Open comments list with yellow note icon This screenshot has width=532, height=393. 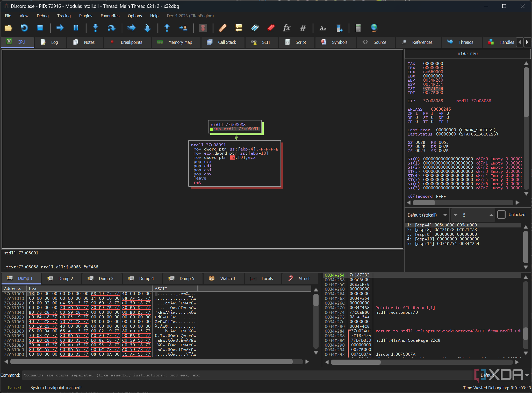coord(239,28)
